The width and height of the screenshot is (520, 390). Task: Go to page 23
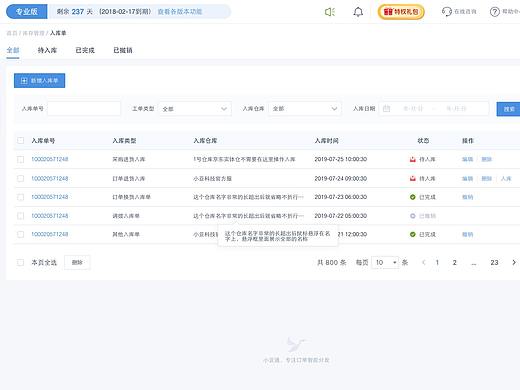[x=494, y=262]
